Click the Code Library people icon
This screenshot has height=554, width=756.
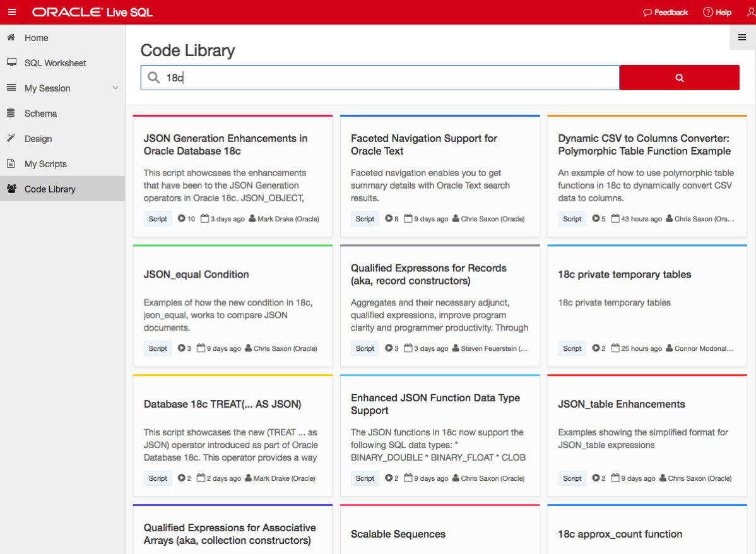point(11,189)
